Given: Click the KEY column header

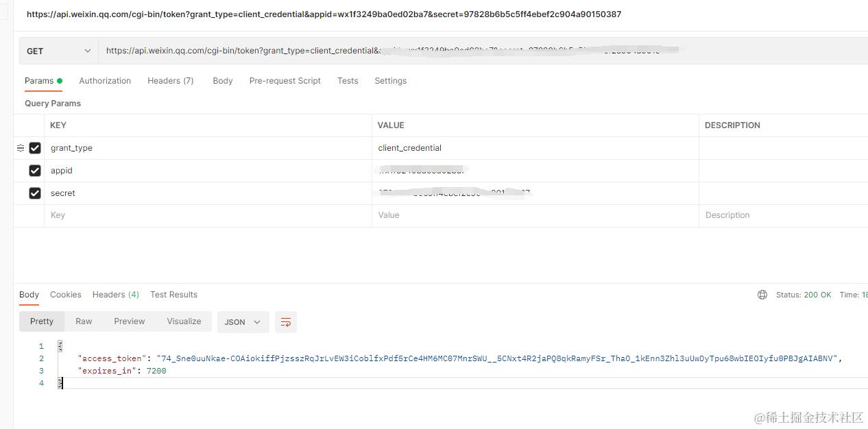Looking at the screenshot, I should coord(58,125).
